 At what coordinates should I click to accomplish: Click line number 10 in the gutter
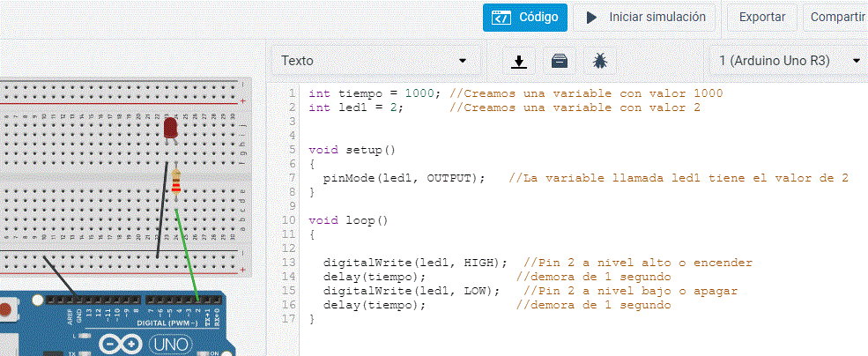pyautogui.click(x=289, y=219)
